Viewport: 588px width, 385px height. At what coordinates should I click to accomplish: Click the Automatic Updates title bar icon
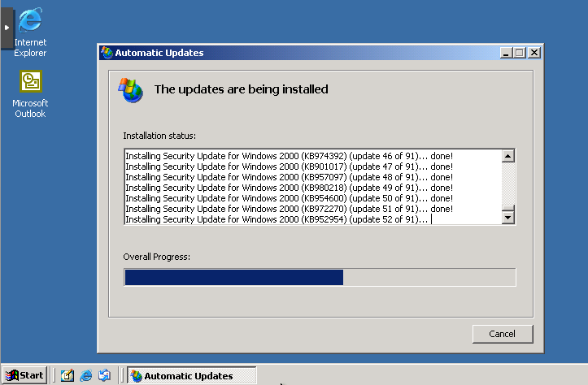tap(107, 53)
